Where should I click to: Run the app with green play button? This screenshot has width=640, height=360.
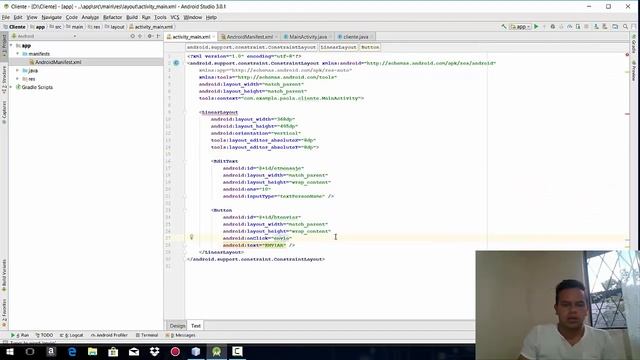[536, 27]
